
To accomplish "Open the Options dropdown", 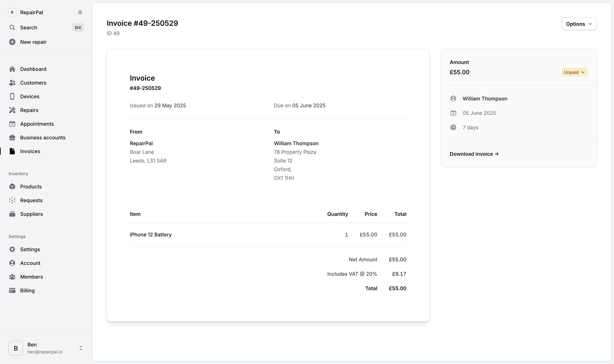I will (x=579, y=24).
